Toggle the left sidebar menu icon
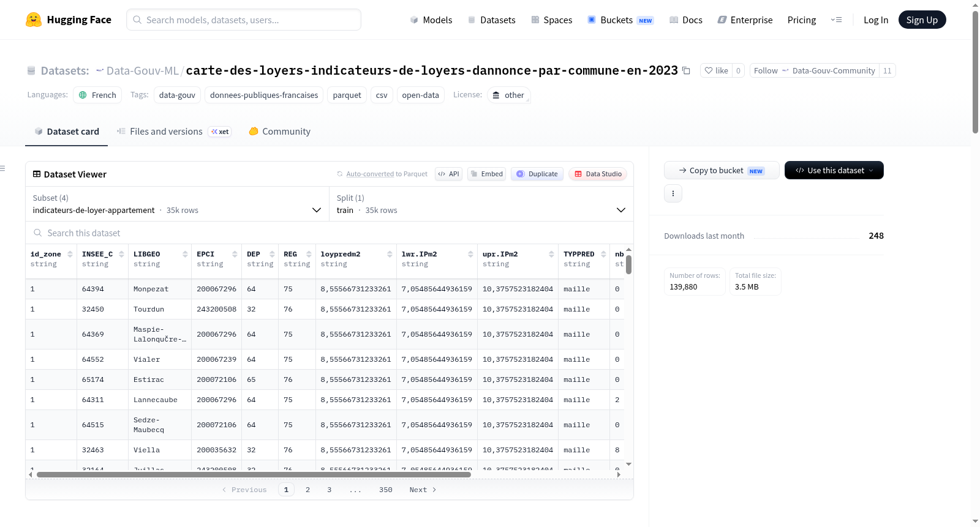980x527 pixels. [x=2, y=168]
